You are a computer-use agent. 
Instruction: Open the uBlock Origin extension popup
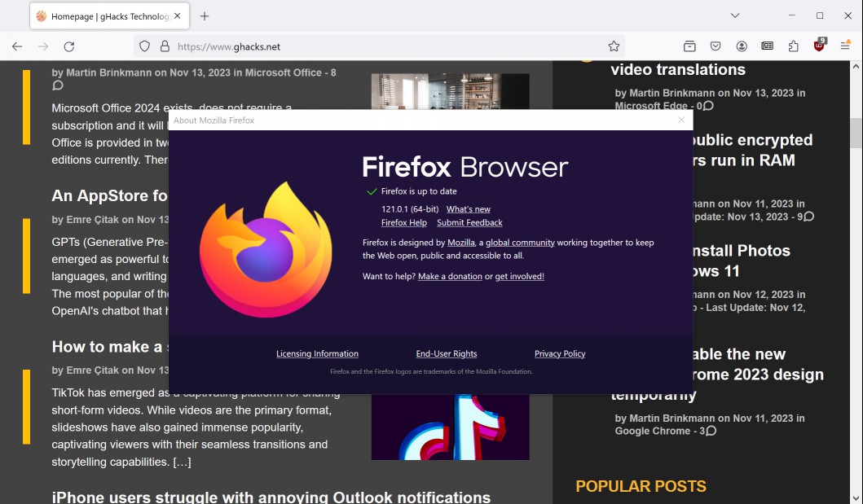[x=819, y=46]
